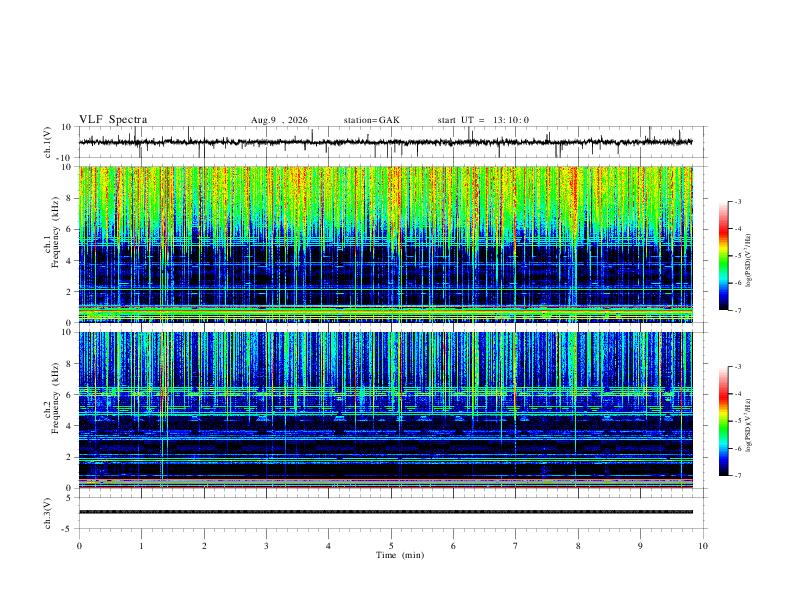Click the ch.3 voltage black band trace
This screenshot has height=612, width=792.
386,512
